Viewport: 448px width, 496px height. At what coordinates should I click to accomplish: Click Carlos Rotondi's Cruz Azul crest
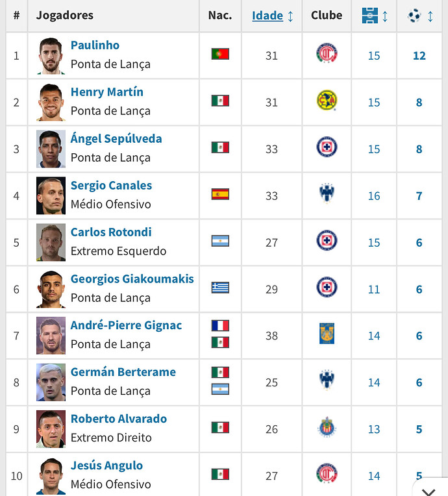pyautogui.click(x=327, y=242)
